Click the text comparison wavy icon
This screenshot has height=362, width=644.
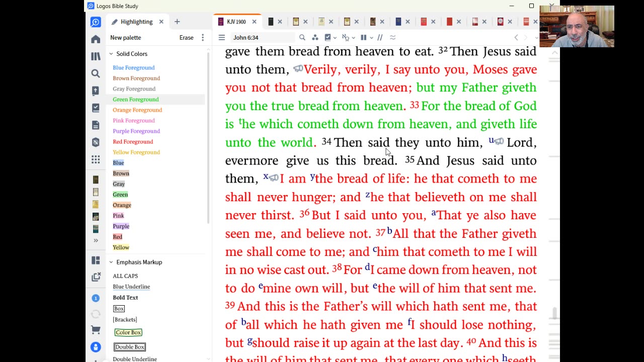coord(392,37)
